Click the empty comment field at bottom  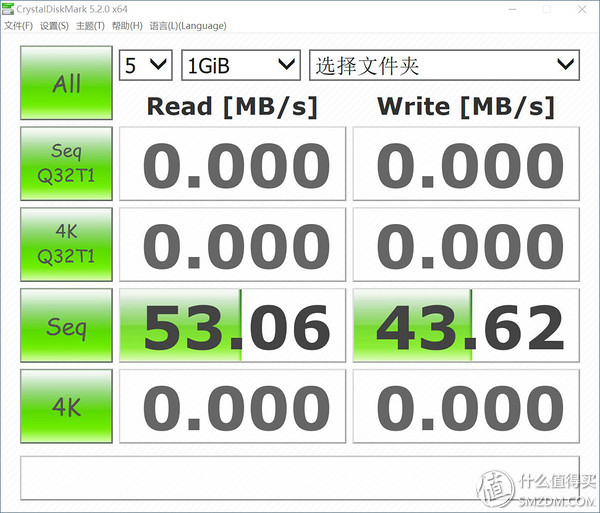click(x=300, y=477)
